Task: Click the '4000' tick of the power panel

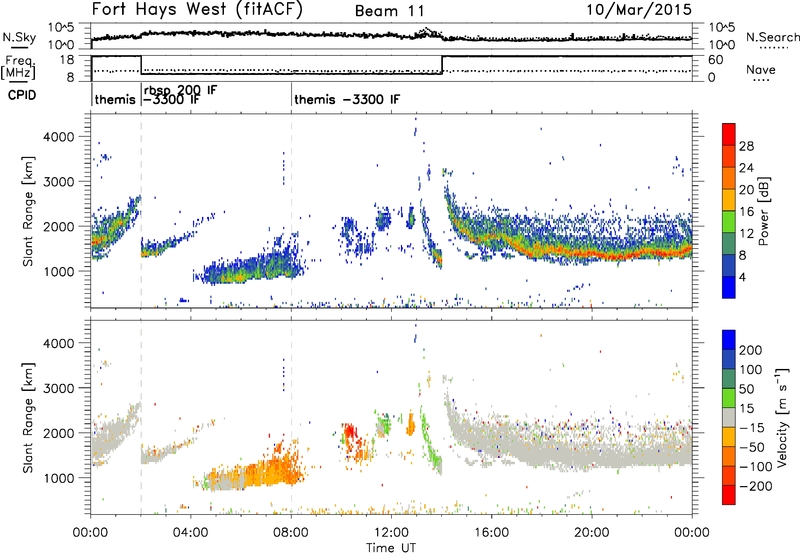Action: (x=59, y=137)
